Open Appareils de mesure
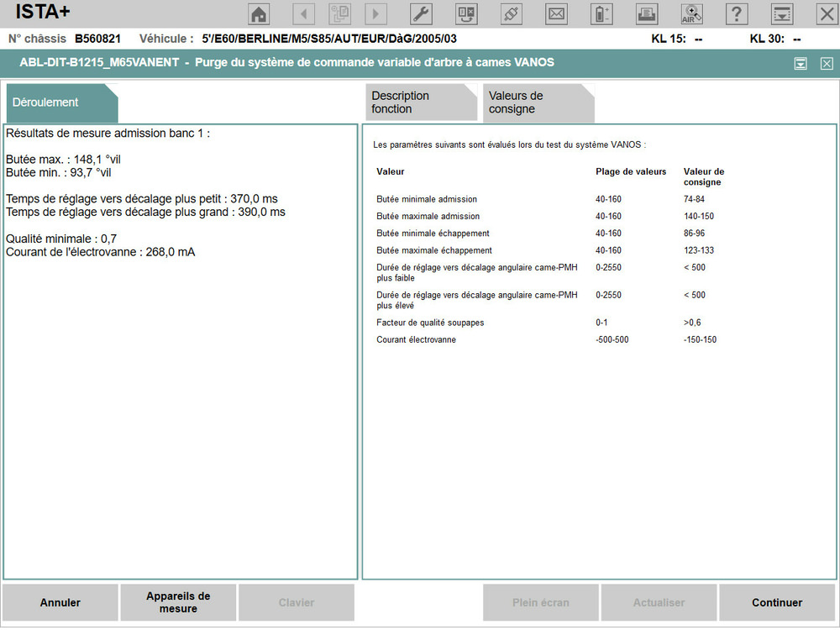 point(178,602)
